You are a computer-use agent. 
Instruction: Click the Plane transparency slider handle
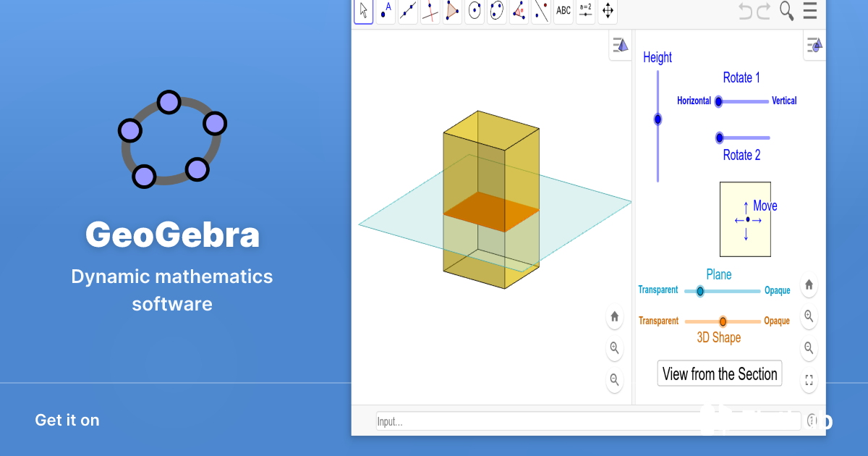click(699, 291)
